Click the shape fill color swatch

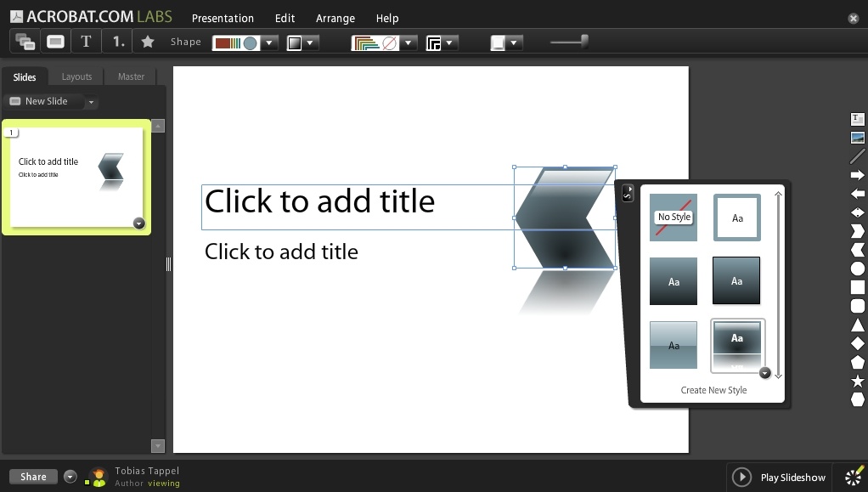click(236, 42)
